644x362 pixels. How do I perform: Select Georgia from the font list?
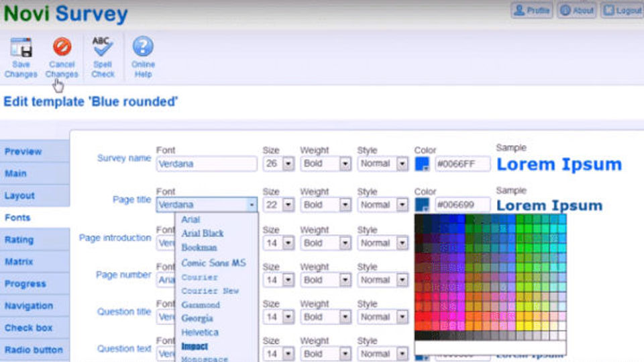pos(197,318)
